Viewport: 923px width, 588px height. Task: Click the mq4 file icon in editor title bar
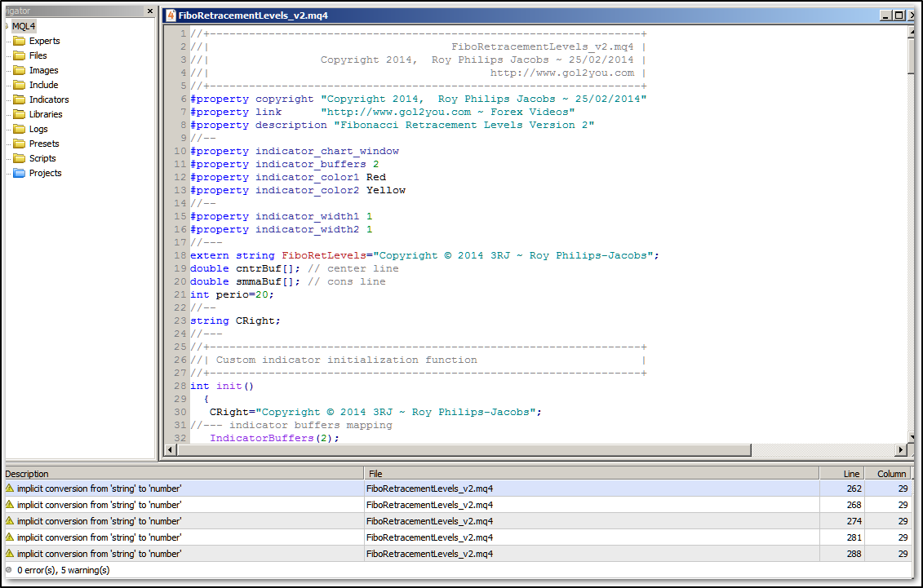coord(169,15)
